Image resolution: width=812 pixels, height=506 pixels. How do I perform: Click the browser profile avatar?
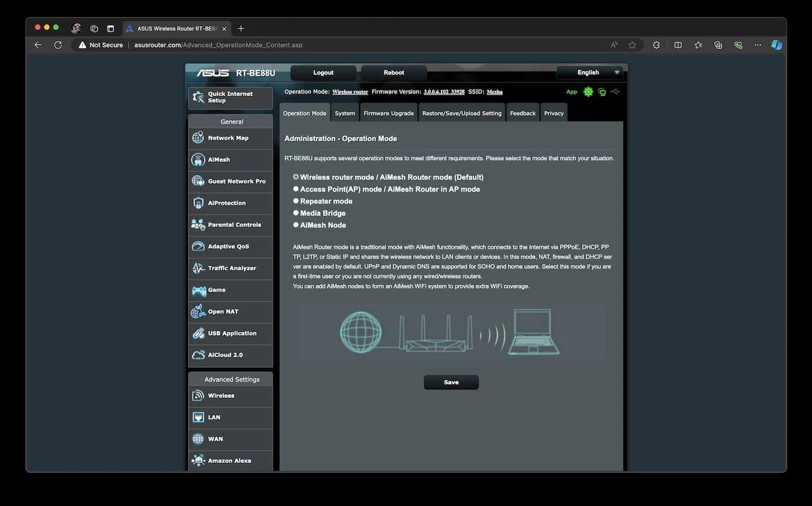(76, 28)
